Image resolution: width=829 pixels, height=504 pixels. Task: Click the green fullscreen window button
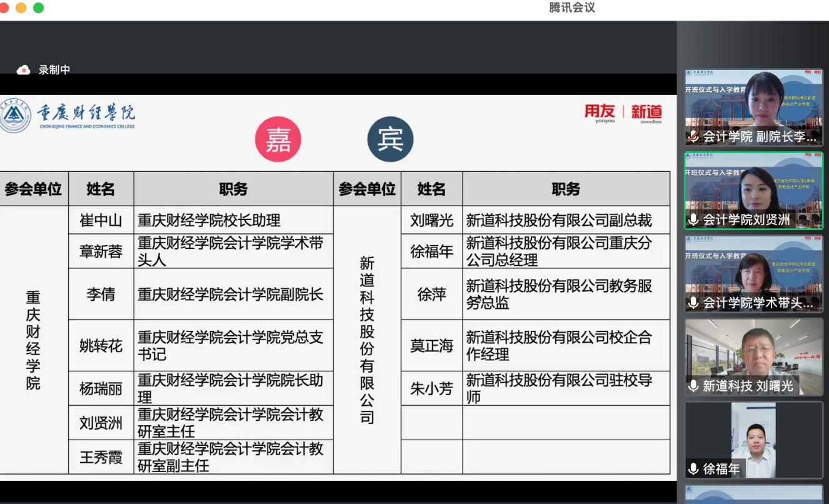click(38, 8)
